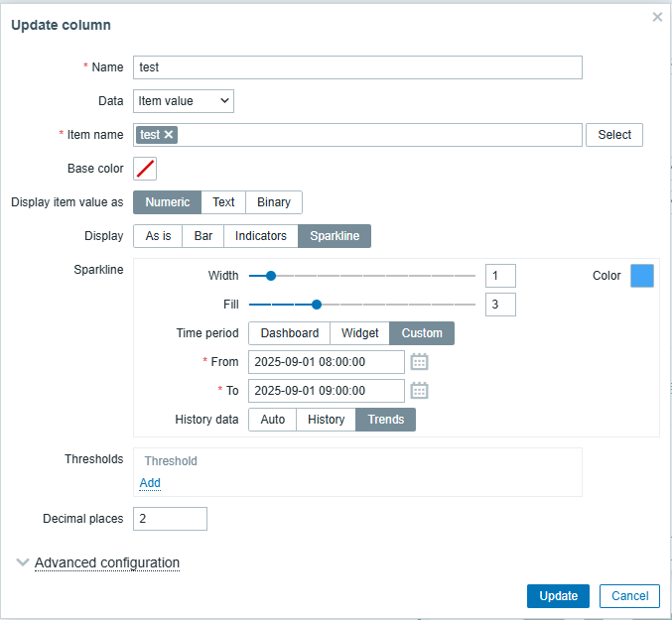The height and width of the screenshot is (620, 672).
Task: Set Time period to Dashboard
Action: (x=290, y=333)
